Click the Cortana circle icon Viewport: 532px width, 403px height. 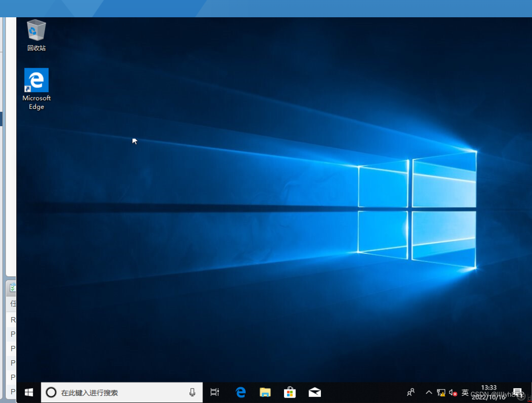coord(51,392)
